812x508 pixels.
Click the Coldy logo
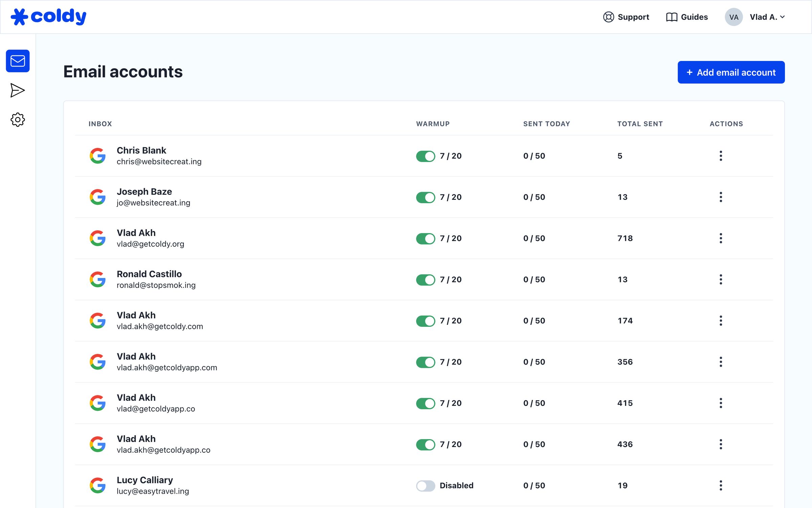pyautogui.click(x=48, y=16)
